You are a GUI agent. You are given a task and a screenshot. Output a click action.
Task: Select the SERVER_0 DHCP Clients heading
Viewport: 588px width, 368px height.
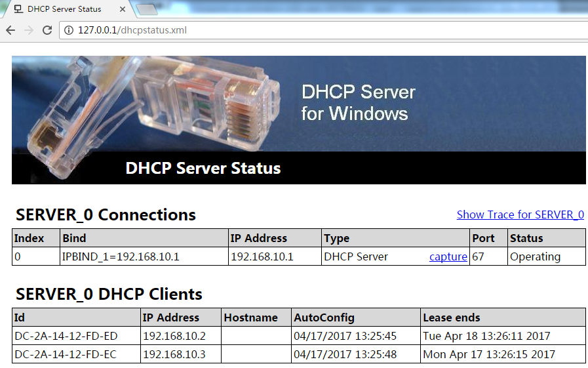pyautogui.click(x=109, y=294)
